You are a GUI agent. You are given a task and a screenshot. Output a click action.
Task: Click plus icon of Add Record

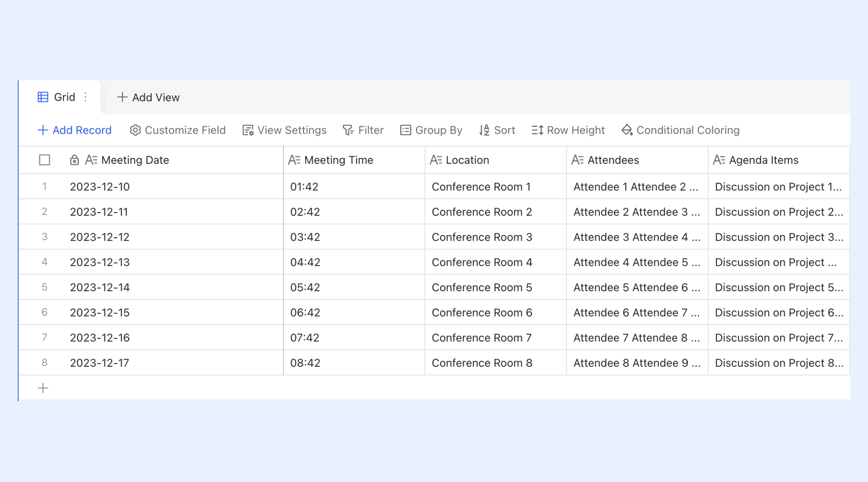[x=43, y=130]
